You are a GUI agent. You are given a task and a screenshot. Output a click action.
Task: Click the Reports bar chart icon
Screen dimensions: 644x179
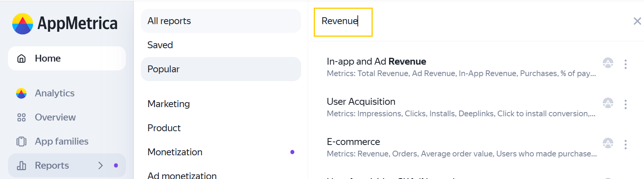pos(21,166)
